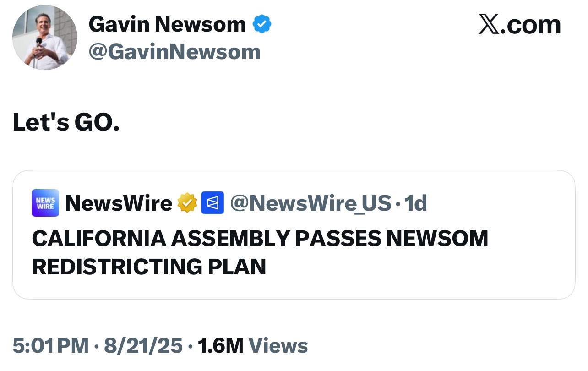588x371 pixels.
Task: Select the "Let's GO." post text
Action: [66, 123]
